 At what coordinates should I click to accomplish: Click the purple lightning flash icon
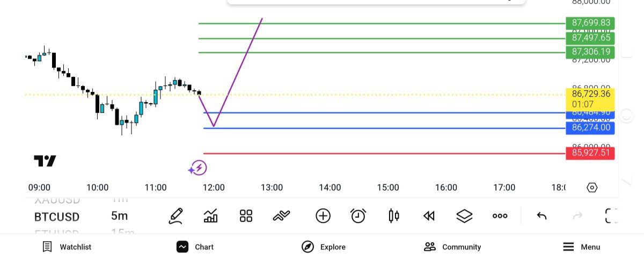coord(197,168)
